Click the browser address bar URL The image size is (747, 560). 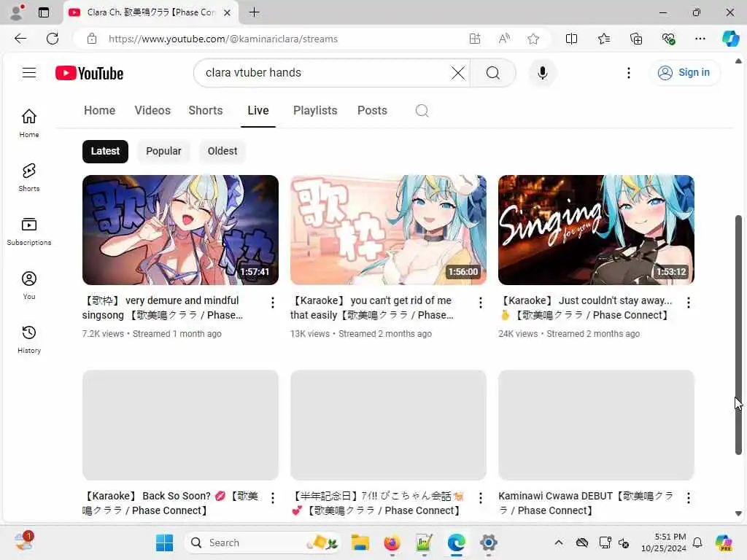click(x=223, y=39)
